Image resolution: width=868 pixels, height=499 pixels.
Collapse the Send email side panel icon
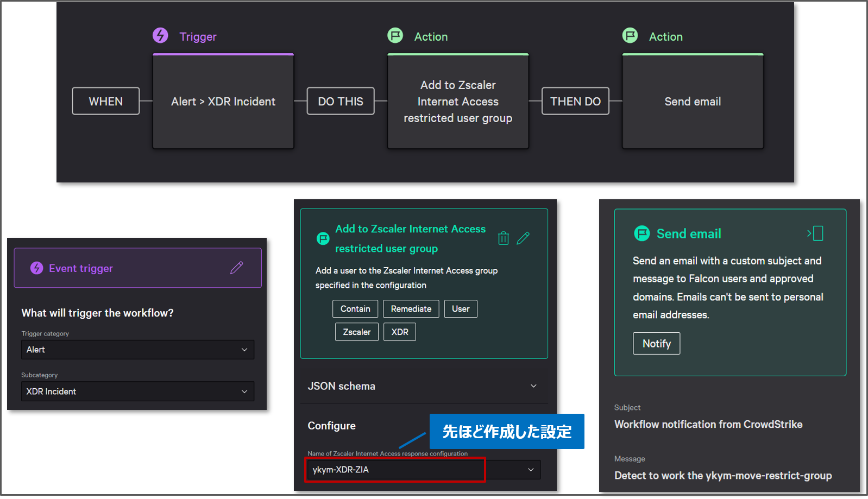[x=815, y=233]
